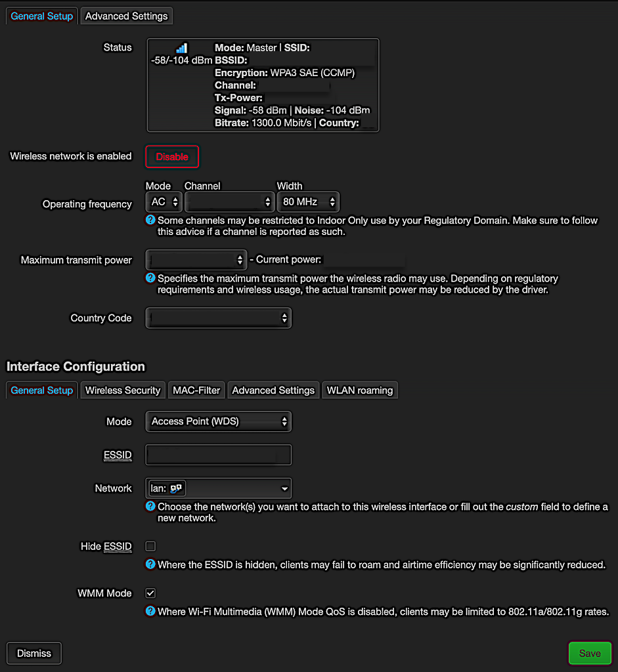Expand the Channel selection dropdown
The width and height of the screenshot is (618, 672).
pos(229,201)
